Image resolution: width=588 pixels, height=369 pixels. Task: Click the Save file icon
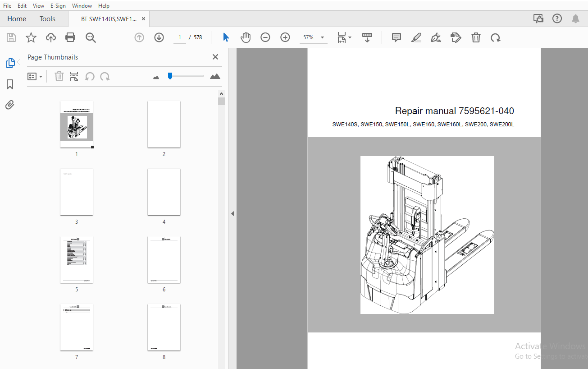pos(11,37)
